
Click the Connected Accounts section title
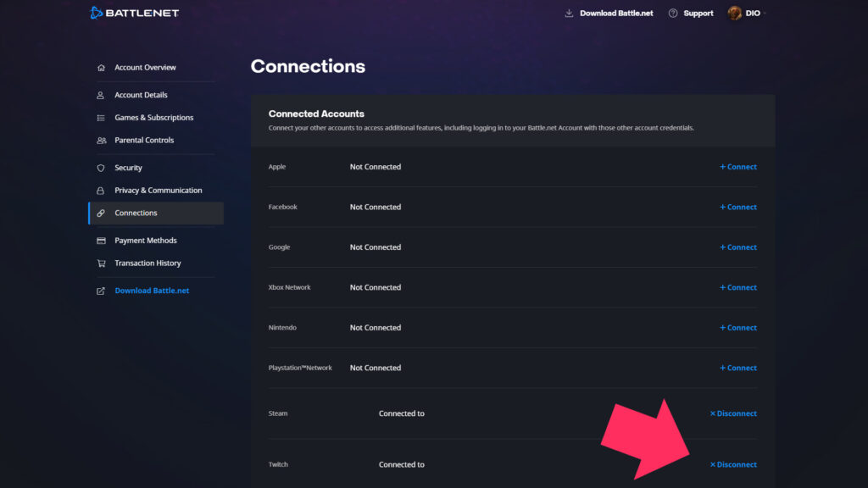316,114
